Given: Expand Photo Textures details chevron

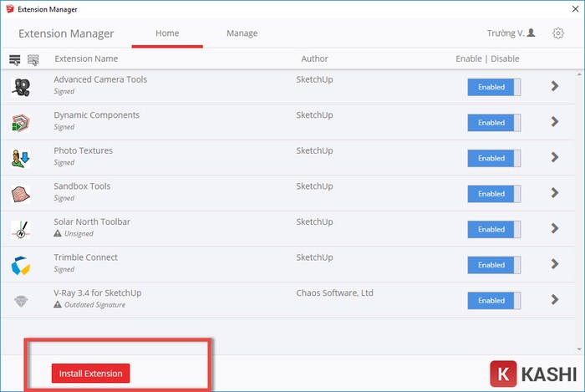Looking at the screenshot, I should [555, 157].
